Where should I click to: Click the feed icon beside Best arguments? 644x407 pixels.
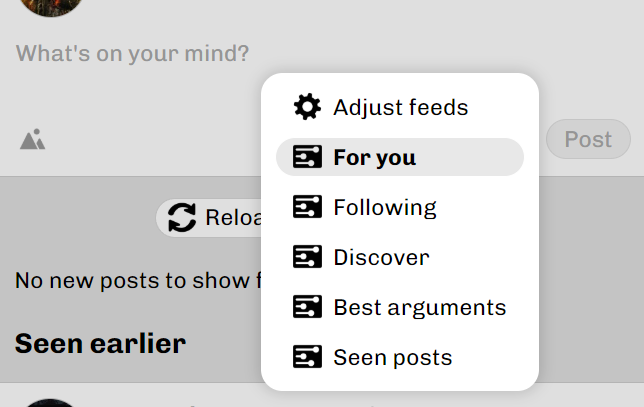pyautogui.click(x=307, y=307)
